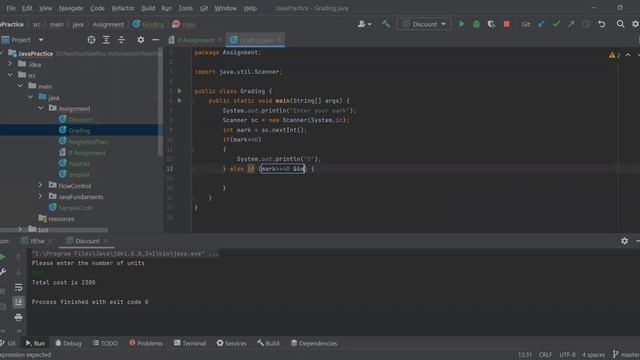
Task: Open the Tools menu
Action: pos(185,8)
